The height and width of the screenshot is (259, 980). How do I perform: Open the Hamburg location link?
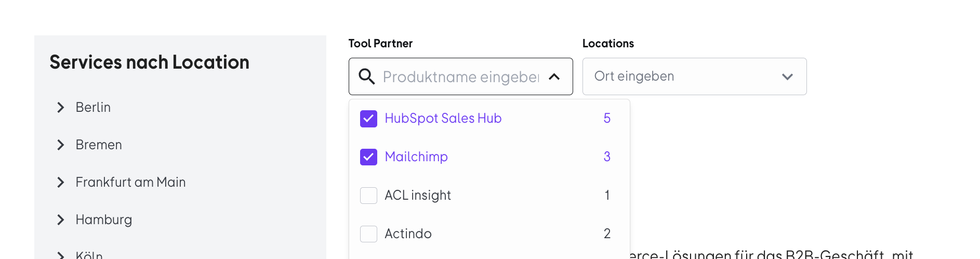pyautogui.click(x=104, y=220)
